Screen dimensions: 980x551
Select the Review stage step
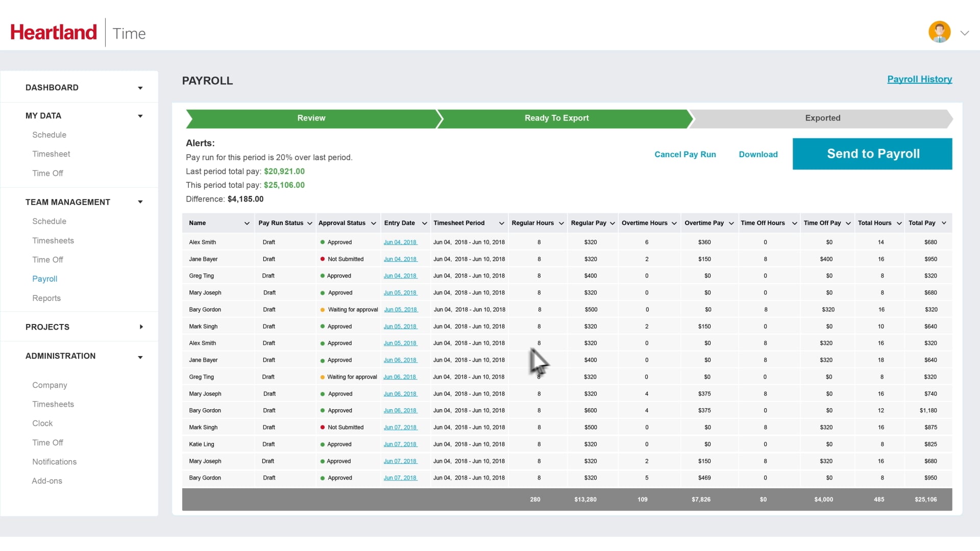(311, 118)
